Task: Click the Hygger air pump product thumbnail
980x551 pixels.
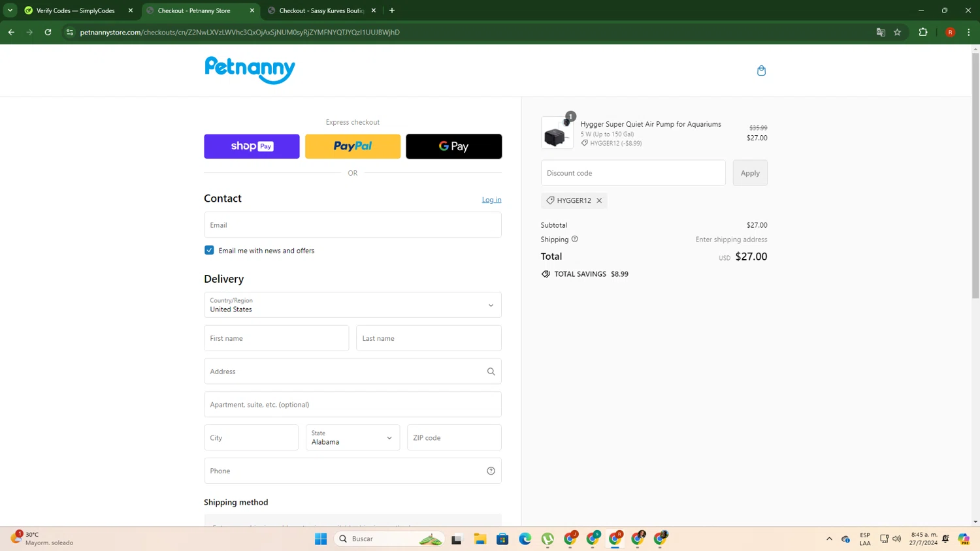Action: point(557,133)
